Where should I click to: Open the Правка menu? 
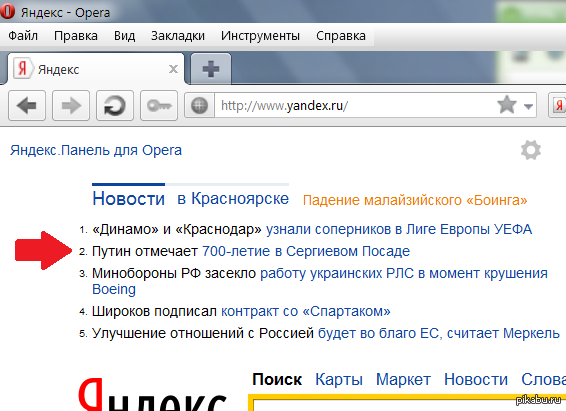(x=76, y=36)
